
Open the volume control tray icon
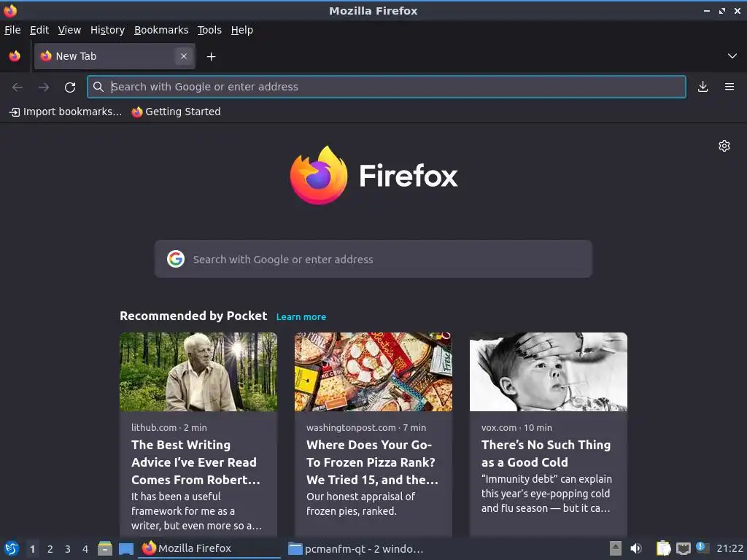[x=636, y=548]
